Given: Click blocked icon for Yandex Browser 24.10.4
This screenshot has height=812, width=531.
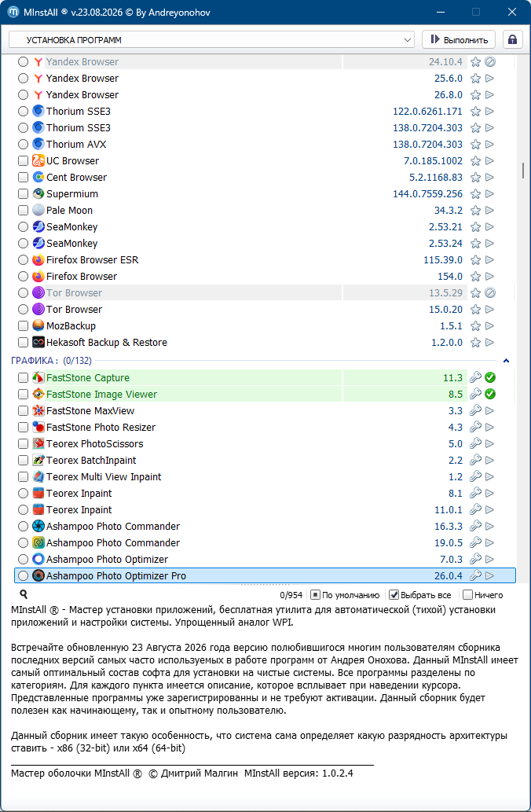Looking at the screenshot, I should [x=490, y=62].
